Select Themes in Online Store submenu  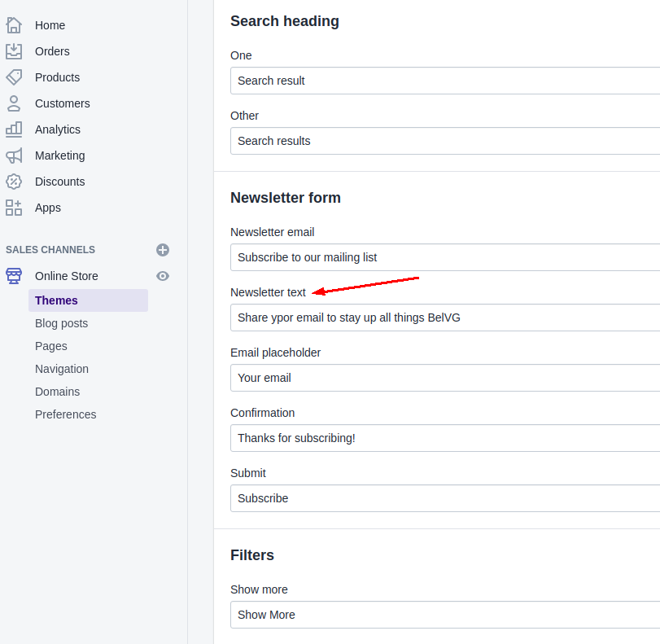click(56, 300)
